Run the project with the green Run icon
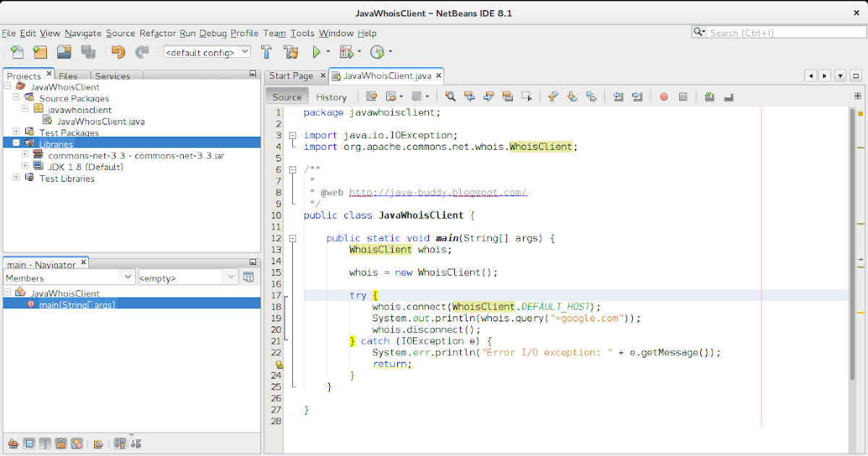 [x=317, y=51]
